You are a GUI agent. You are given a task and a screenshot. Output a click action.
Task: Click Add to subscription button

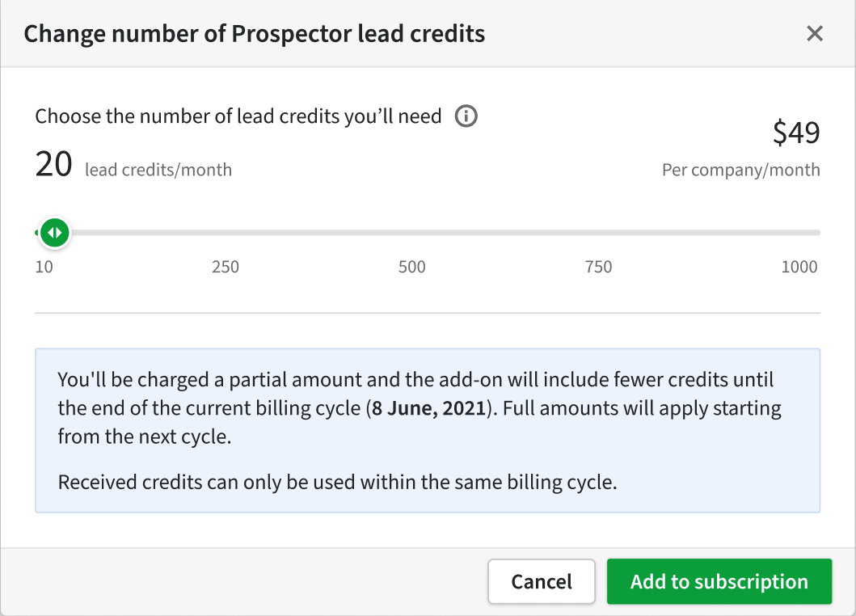719,581
